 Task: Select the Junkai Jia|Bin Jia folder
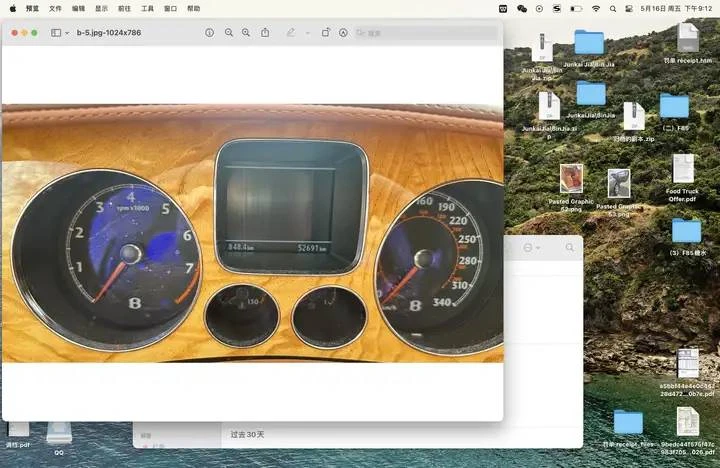point(589,43)
